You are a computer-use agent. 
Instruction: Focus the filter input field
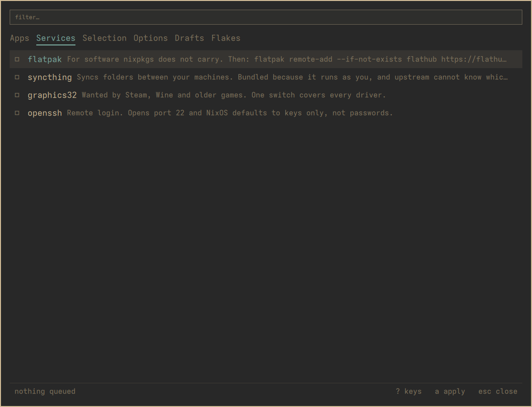(266, 17)
